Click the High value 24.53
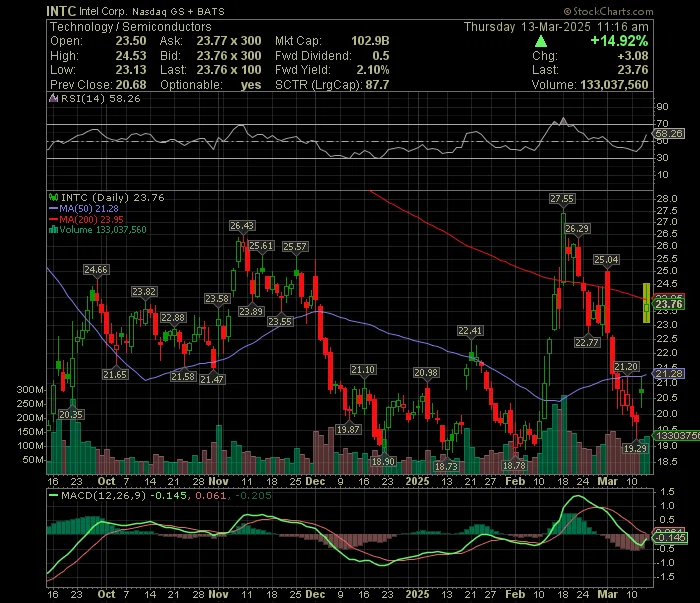The height and width of the screenshot is (603, 700). 131,56
